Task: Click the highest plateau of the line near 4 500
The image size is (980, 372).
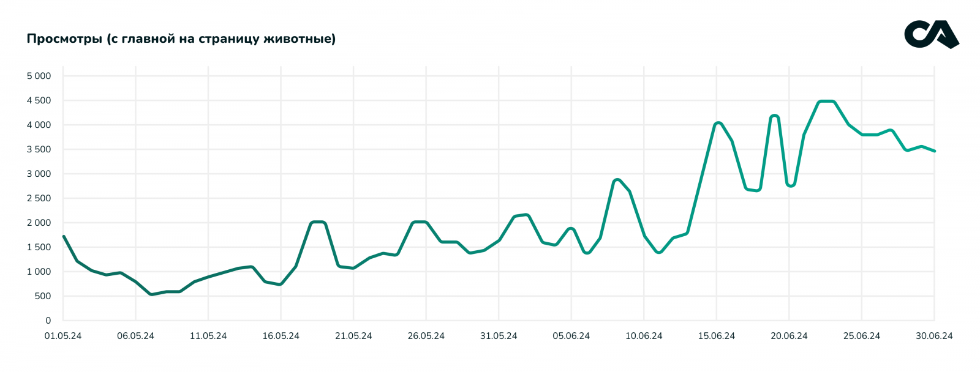Action: 826,102
